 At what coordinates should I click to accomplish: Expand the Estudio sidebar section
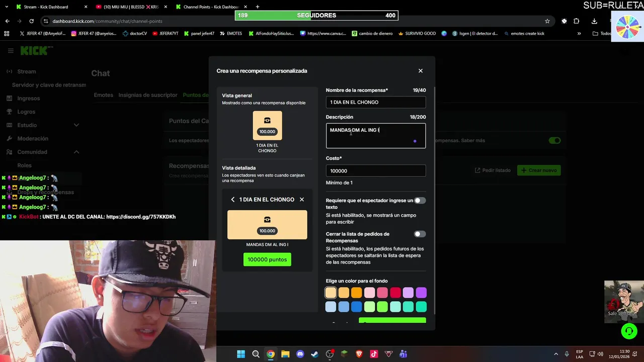coord(76,125)
